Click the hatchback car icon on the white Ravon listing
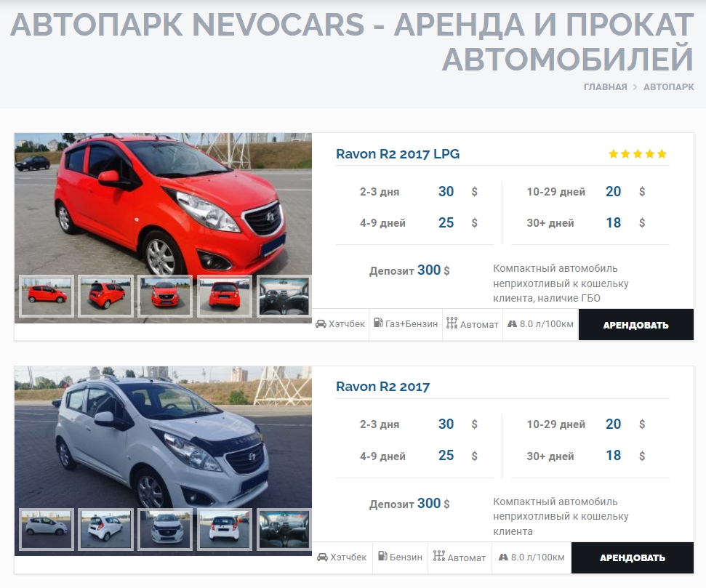Image resolution: width=706 pixels, height=588 pixels. click(322, 557)
